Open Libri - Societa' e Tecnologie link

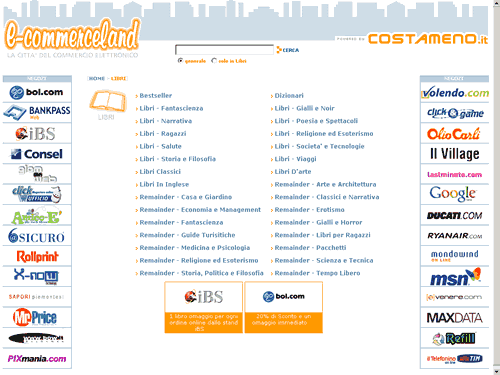click(319, 146)
